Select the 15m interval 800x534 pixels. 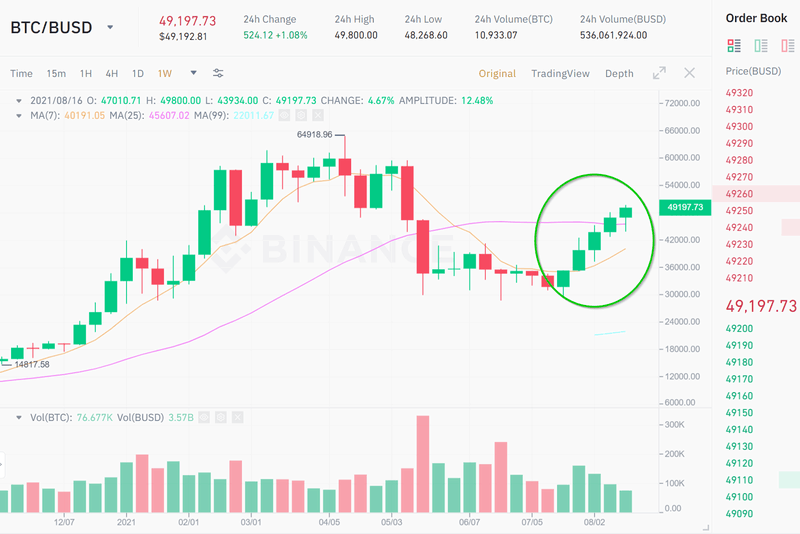[x=56, y=73]
